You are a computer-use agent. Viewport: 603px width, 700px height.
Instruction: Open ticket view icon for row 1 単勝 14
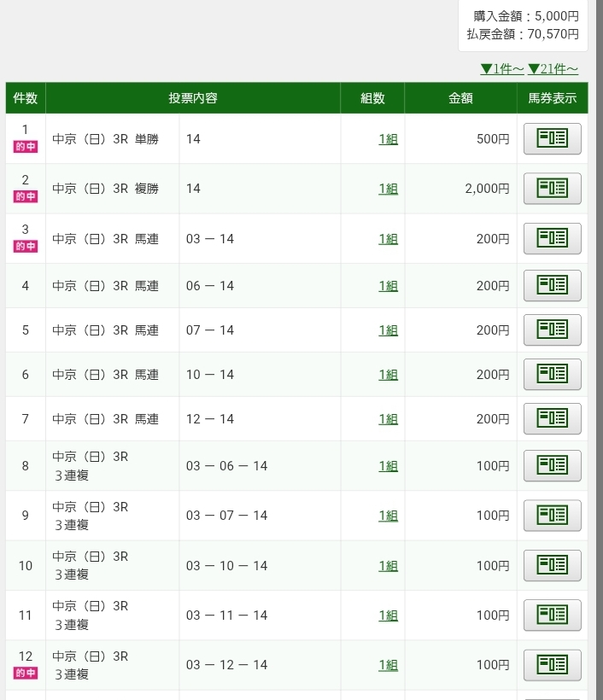(552, 138)
